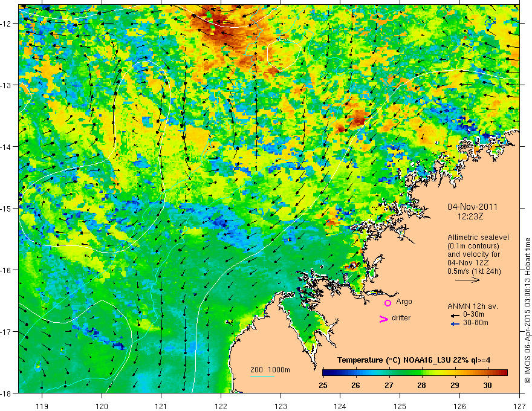Click the green 27.5 region of temperature colorbar
This screenshot has height=411, width=532.
(405, 373)
